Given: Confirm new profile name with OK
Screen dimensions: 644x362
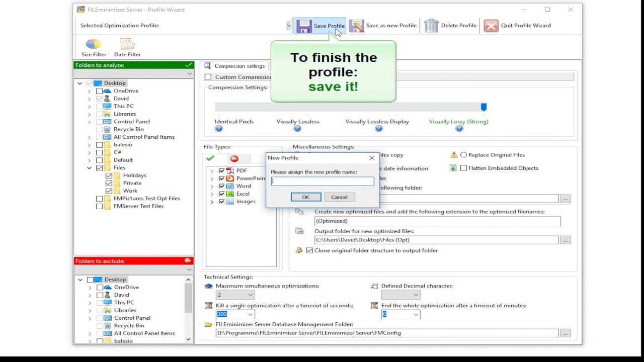Looking at the screenshot, I should point(306,197).
